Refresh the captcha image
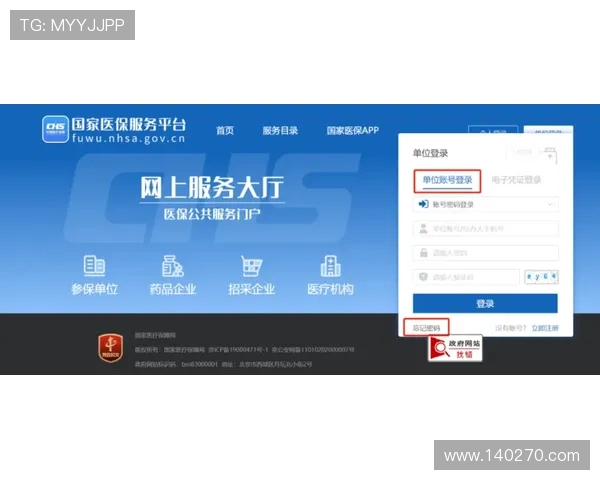Screen dimensions: 600x480 coord(541,277)
